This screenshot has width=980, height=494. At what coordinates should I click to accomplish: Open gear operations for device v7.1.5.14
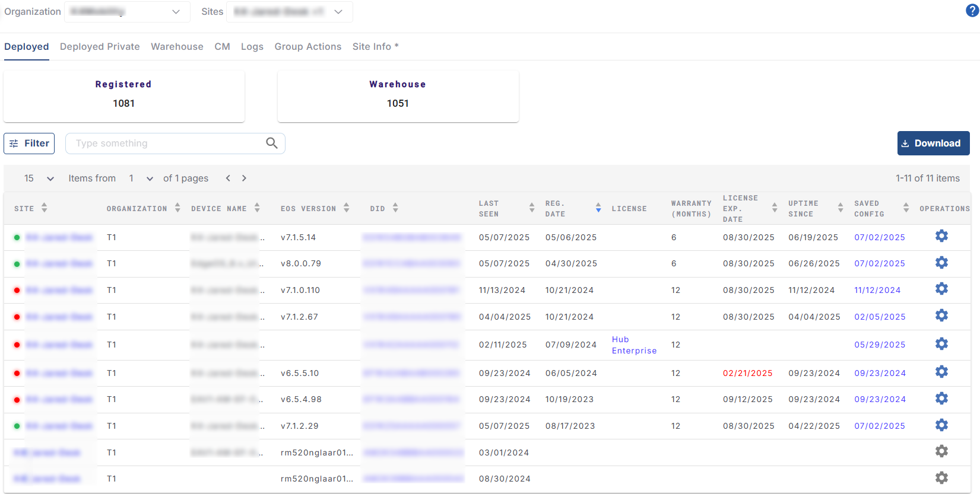coord(941,236)
